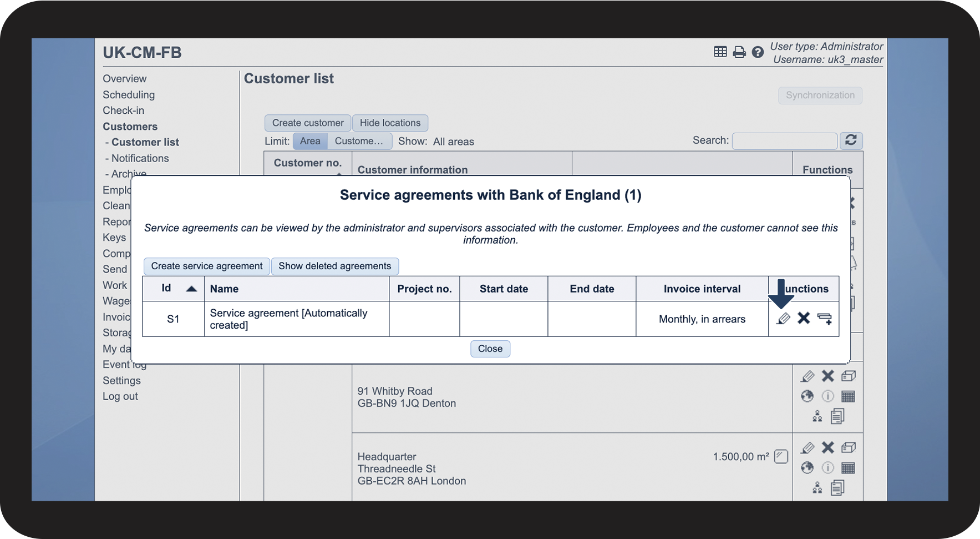
Task: Select the Area limit toggle
Action: [310, 141]
